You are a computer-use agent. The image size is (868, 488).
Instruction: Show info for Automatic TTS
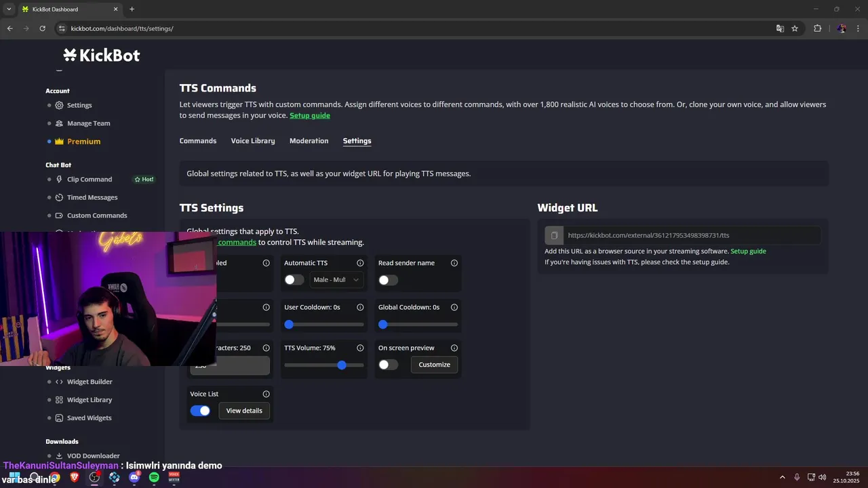(360, 263)
